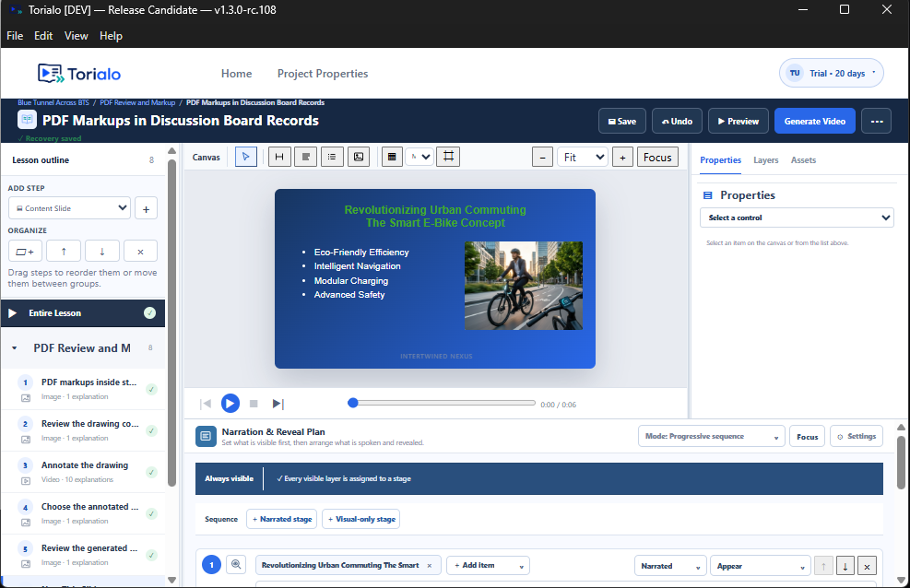Open the Fit zoom level dropdown
Viewport: 910px width, 588px height.
582,158
